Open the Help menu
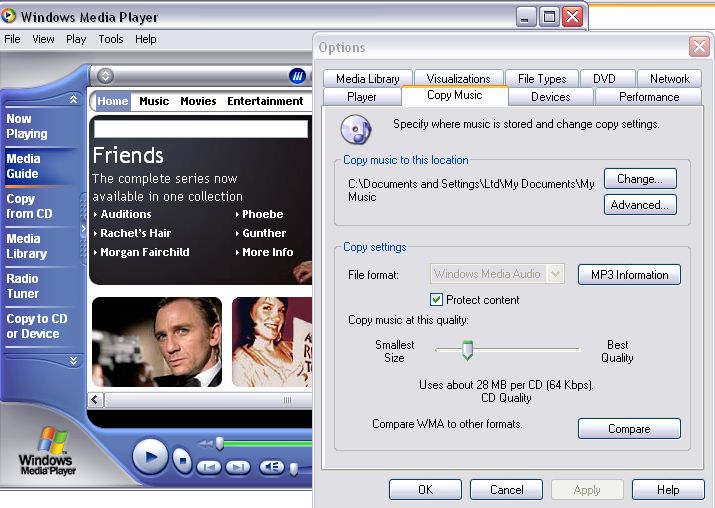This screenshot has height=508, width=715. click(145, 39)
